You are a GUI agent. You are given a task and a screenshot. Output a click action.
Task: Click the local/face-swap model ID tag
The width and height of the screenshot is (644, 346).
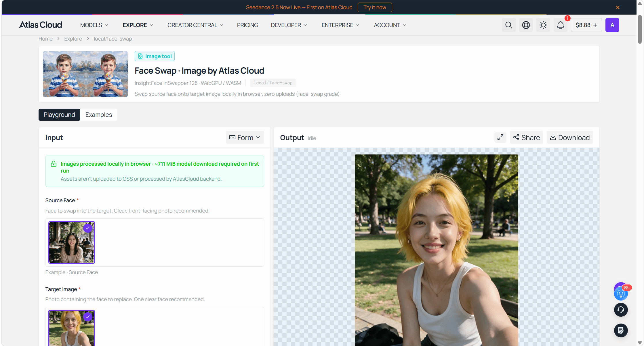click(x=273, y=83)
